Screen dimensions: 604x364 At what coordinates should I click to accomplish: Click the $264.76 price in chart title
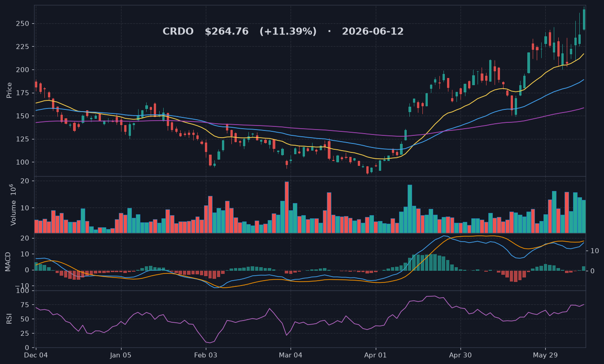click(226, 32)
